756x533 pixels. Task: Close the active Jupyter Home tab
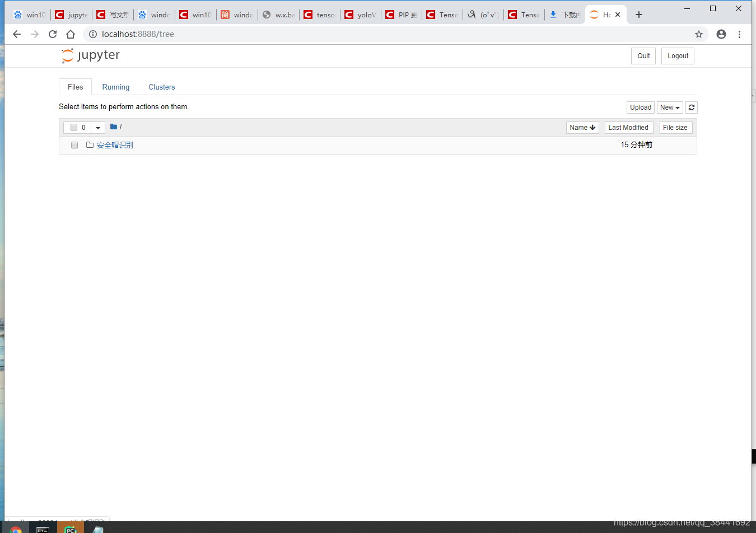[618, 15]
